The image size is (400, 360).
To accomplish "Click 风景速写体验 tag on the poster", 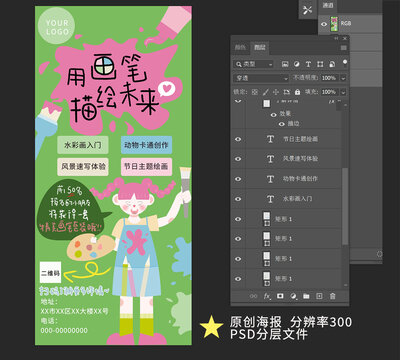I will [83, 167].
